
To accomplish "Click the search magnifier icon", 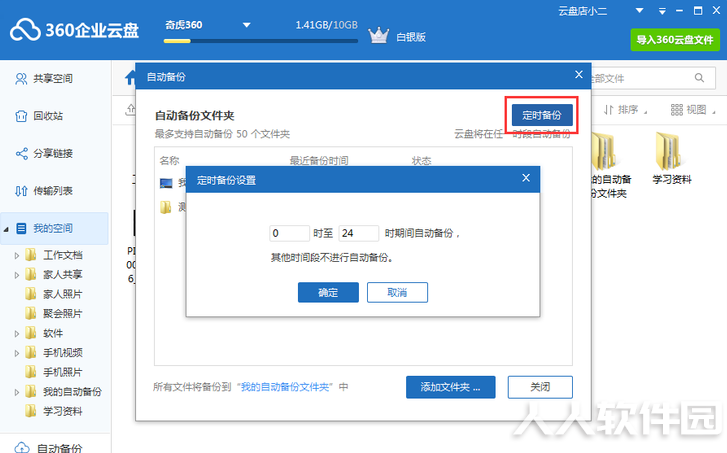I will coord(699,78).
